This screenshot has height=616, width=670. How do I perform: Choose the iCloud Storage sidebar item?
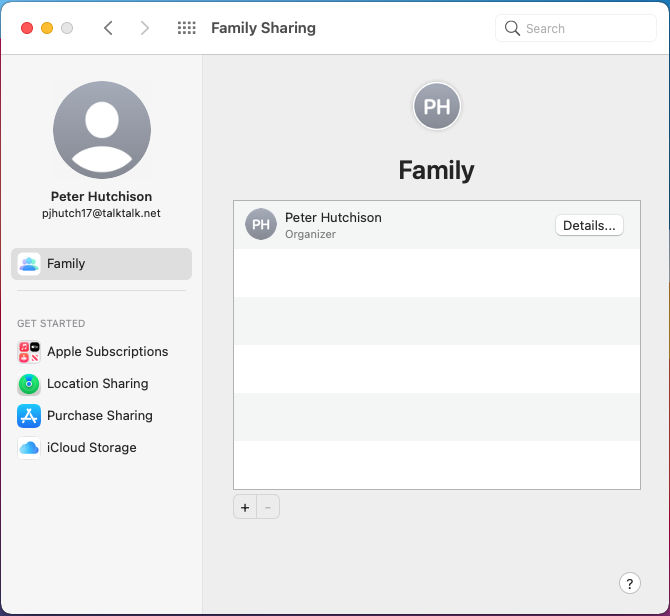(92, 448)
